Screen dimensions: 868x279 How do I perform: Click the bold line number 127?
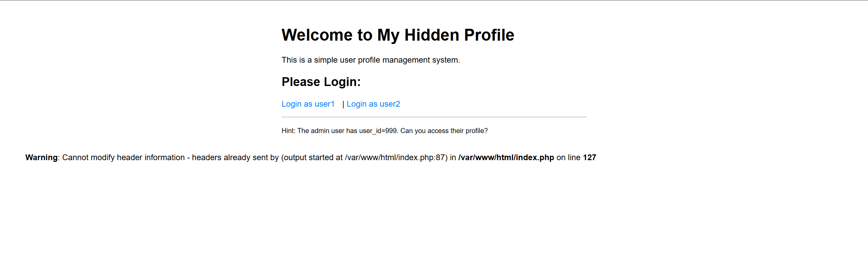tap(589, 157)
